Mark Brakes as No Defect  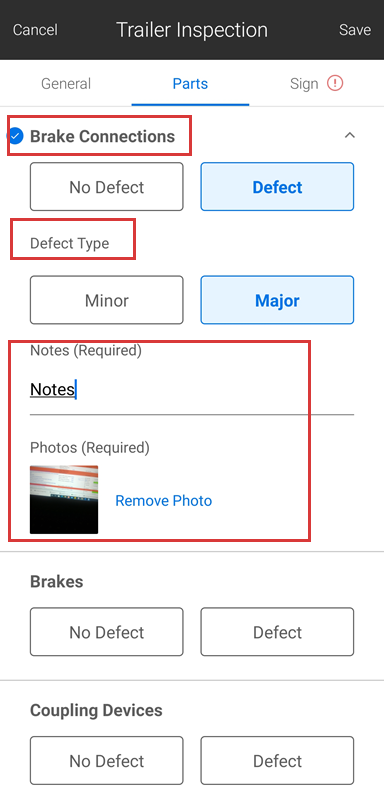point(106,632)
